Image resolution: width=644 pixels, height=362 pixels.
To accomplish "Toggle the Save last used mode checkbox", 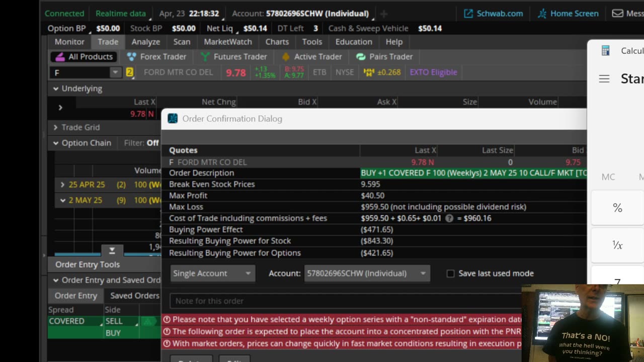I will point(451,274).
